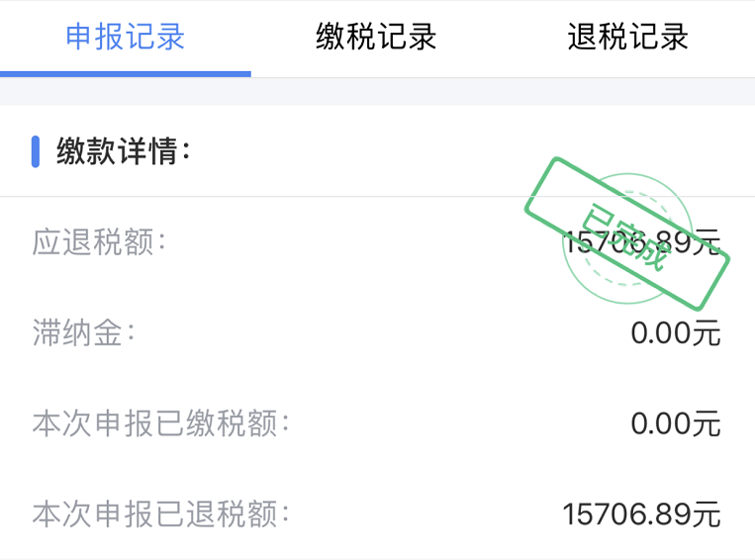755x560 pixels.
Task: Open the 缴税记录 tab
Action: click(376, 38)
